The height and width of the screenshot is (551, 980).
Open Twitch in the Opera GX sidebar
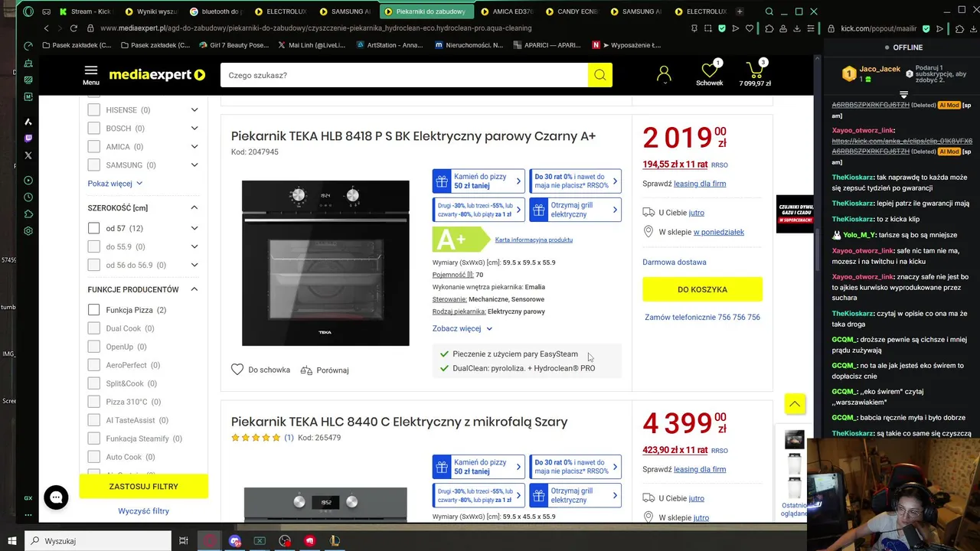pyautogui.click(x=28, y=139)
